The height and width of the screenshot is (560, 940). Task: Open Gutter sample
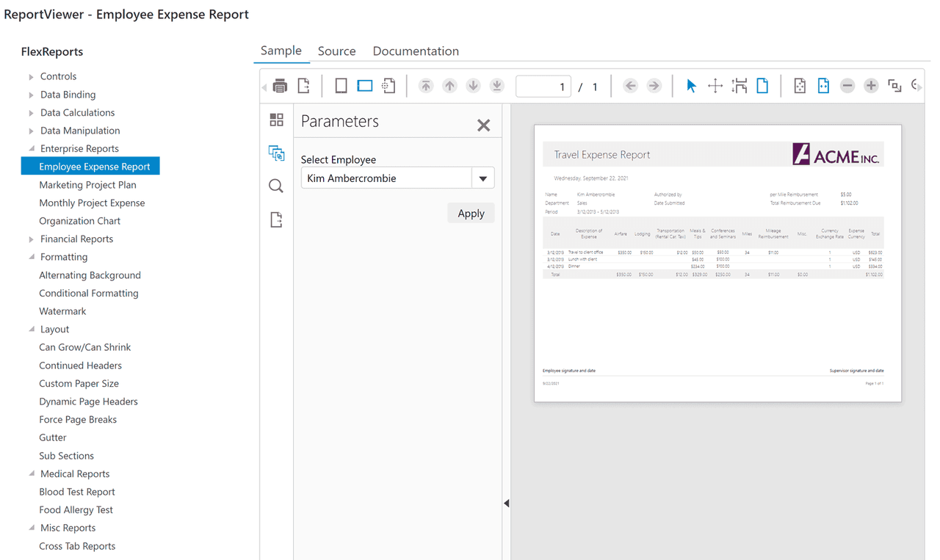pos(52,437)
